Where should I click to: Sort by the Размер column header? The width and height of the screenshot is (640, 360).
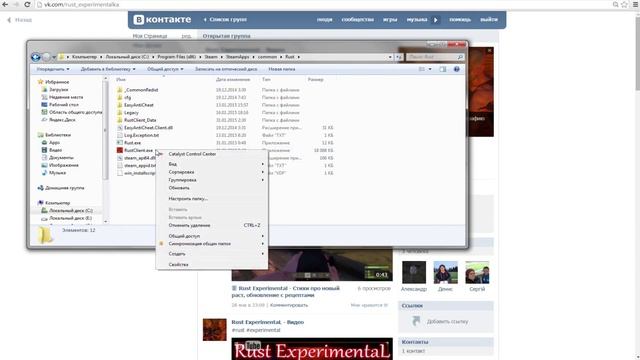point(316,80)
